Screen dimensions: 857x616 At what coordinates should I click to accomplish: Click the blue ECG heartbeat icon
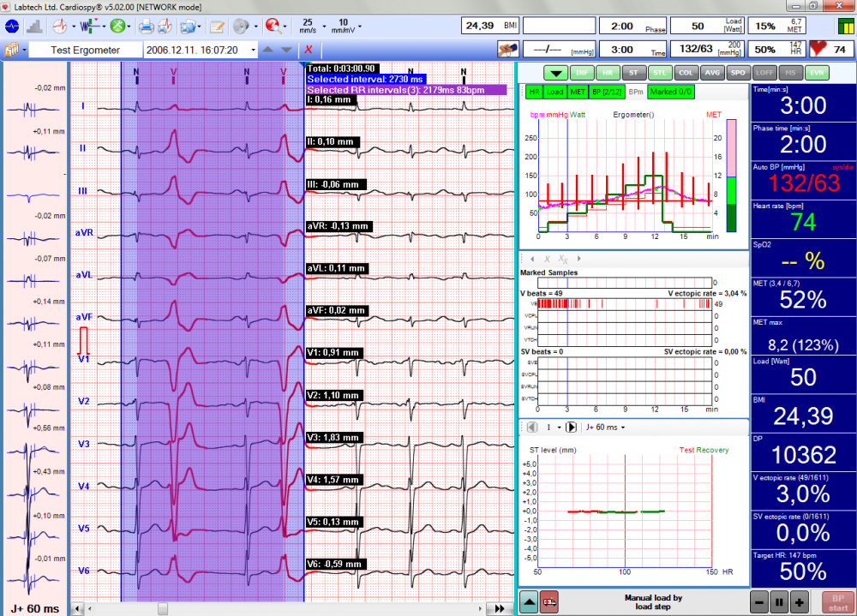(12, 26)
